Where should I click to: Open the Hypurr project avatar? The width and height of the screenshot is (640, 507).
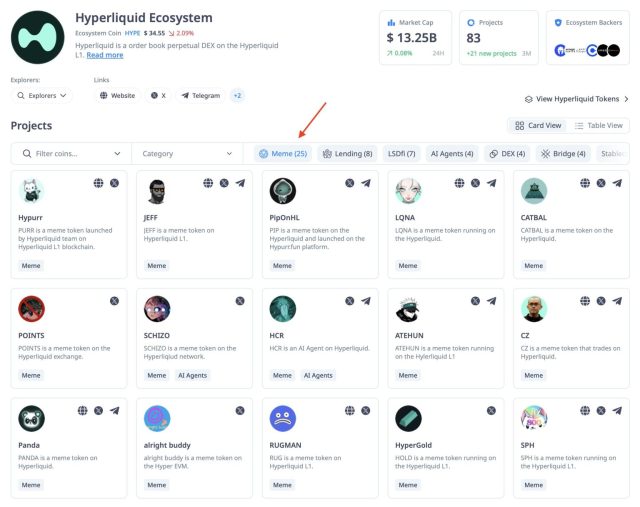31,191
